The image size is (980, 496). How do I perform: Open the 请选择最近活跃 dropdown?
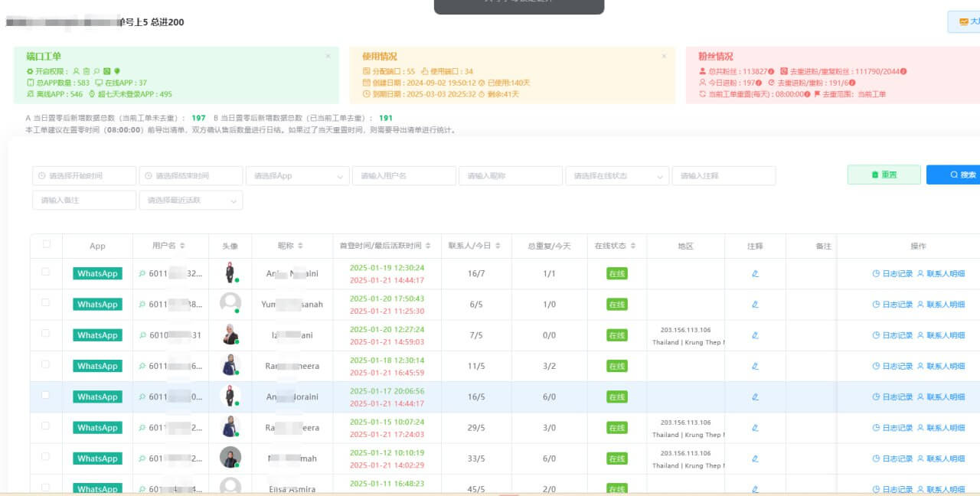191,201
